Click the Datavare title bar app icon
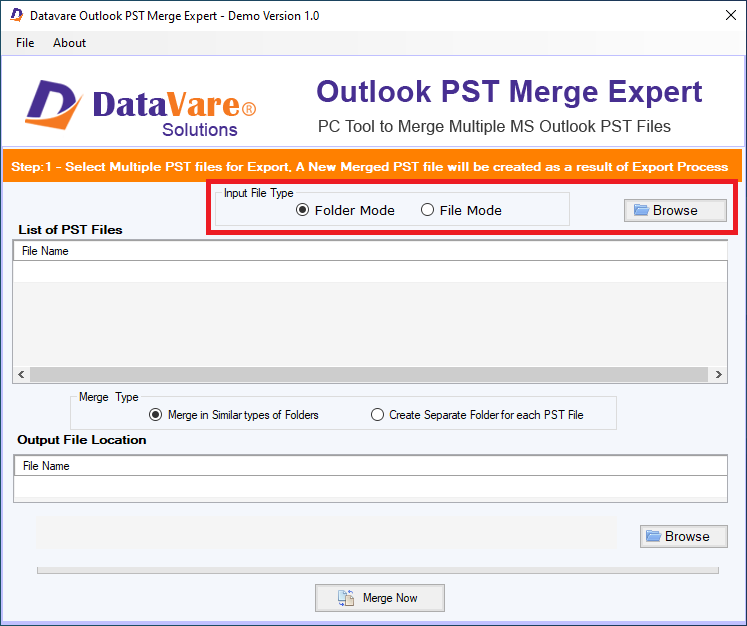747x626 pixels. click(17, 15)
